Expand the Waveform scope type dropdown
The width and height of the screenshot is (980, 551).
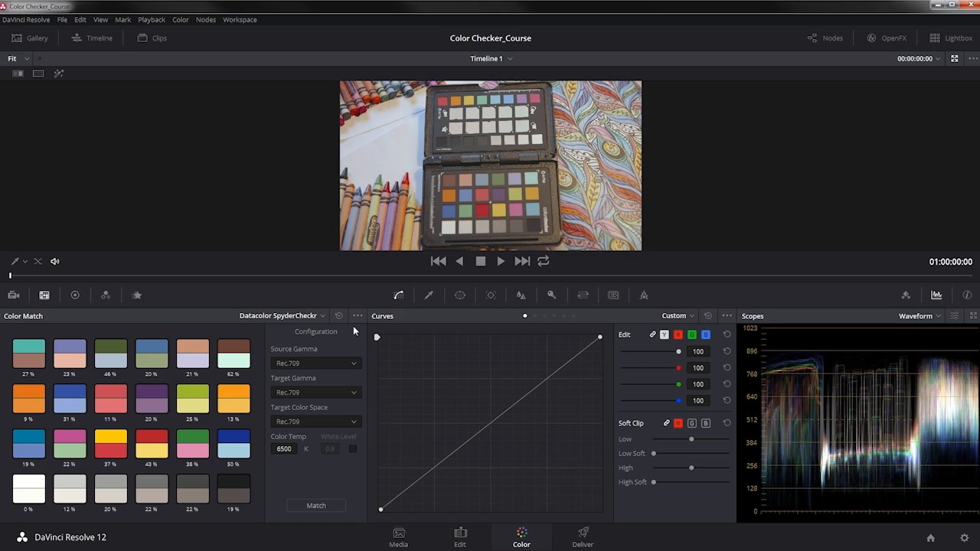(920, 316)
